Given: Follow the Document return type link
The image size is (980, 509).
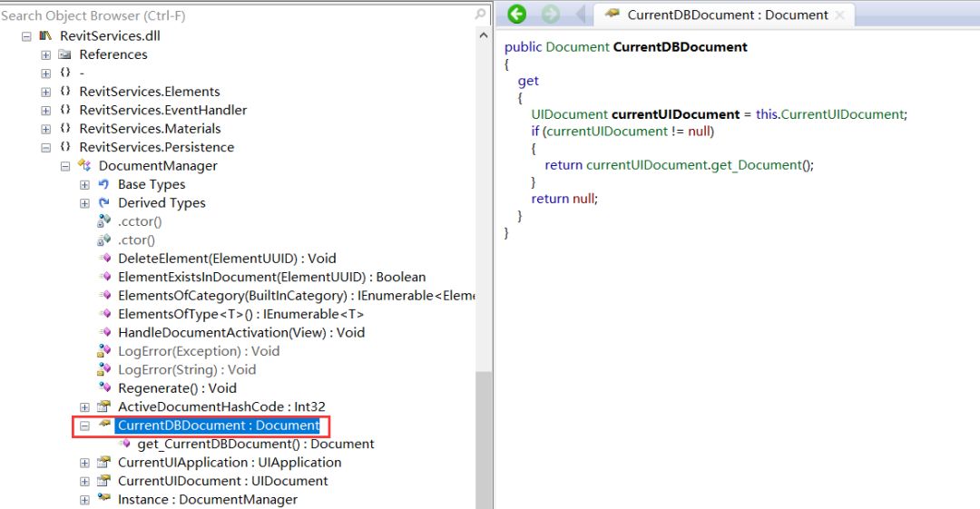Looking at the screenshot, I should (x=577, y=47).
